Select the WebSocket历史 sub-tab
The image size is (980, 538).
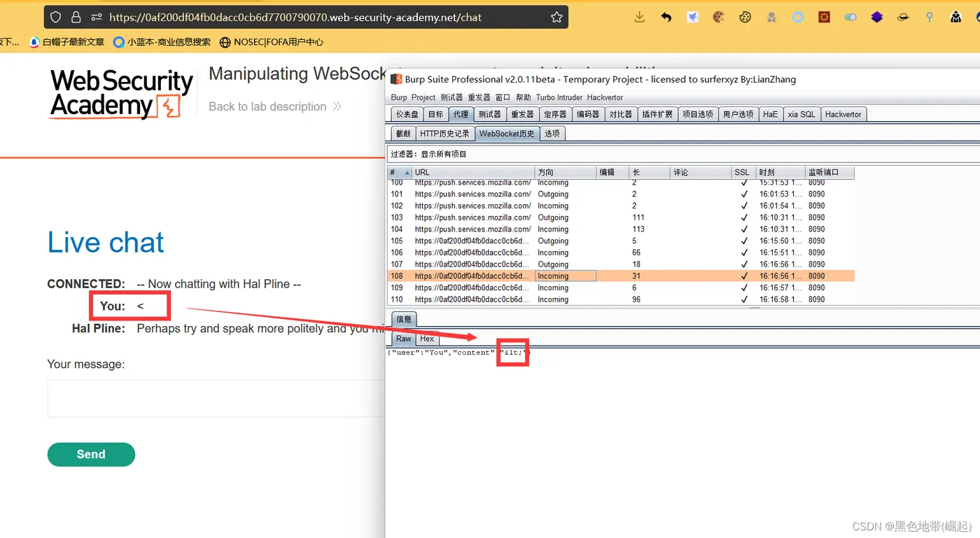pyautogui.click(x=507, y=134)
